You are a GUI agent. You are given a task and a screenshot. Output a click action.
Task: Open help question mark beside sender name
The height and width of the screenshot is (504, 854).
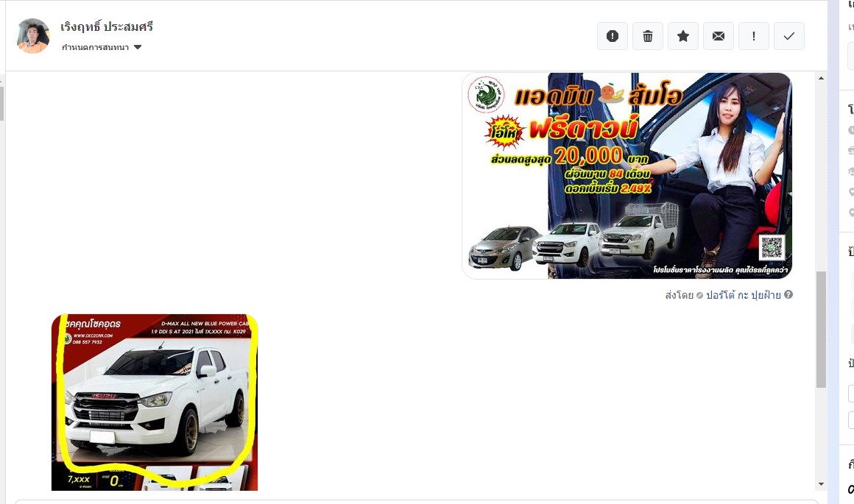coord(788,294)
